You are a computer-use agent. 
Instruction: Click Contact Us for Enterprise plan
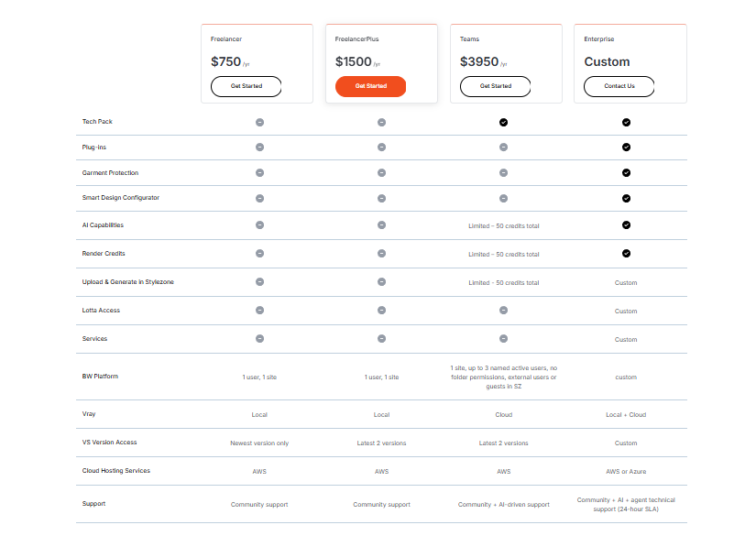click(619, 86)
